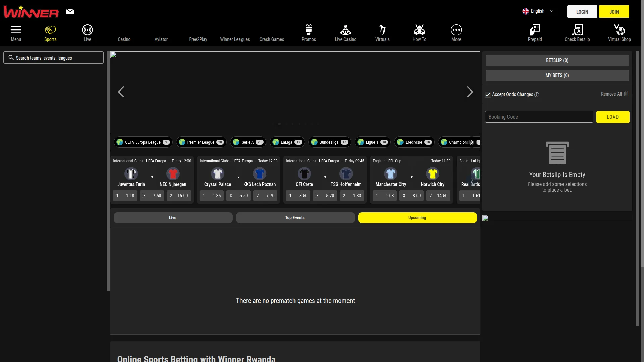
Task: Switch to the Upcoming tab
Action: coord(417,218)
